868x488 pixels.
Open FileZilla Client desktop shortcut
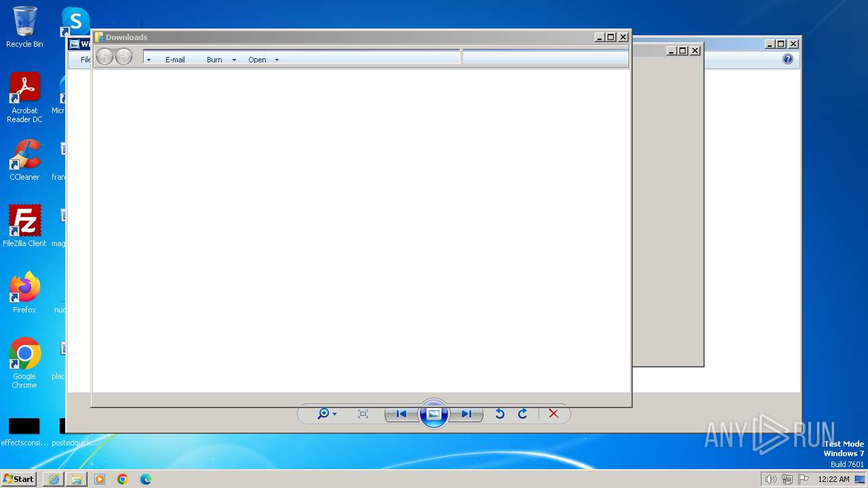pos(24,226)
